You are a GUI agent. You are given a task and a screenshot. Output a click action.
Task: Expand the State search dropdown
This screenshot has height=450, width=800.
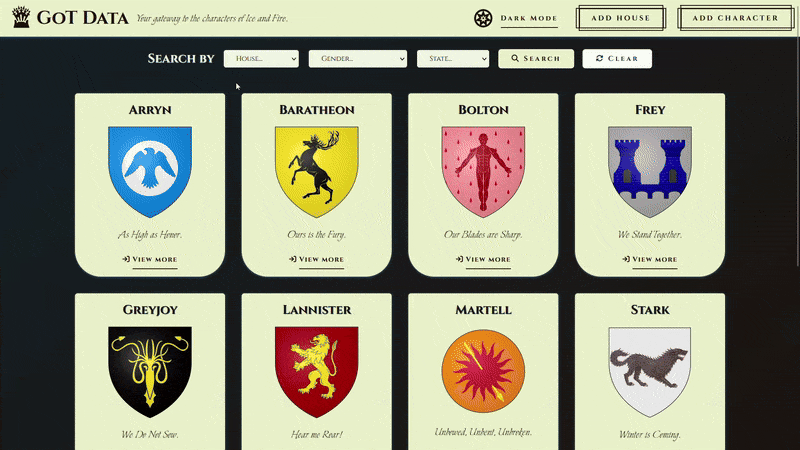click(x=453, y=59)
